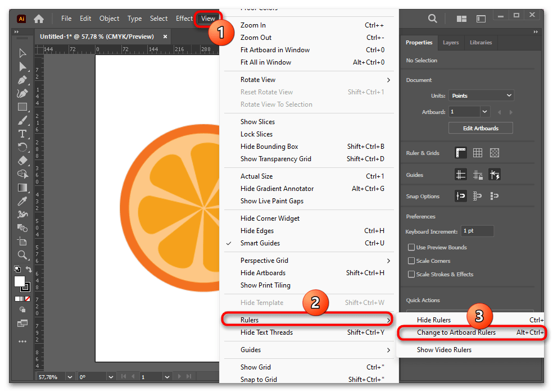Click the Edit Artboards button
This screenshot has width=553, height=392.
481,128
